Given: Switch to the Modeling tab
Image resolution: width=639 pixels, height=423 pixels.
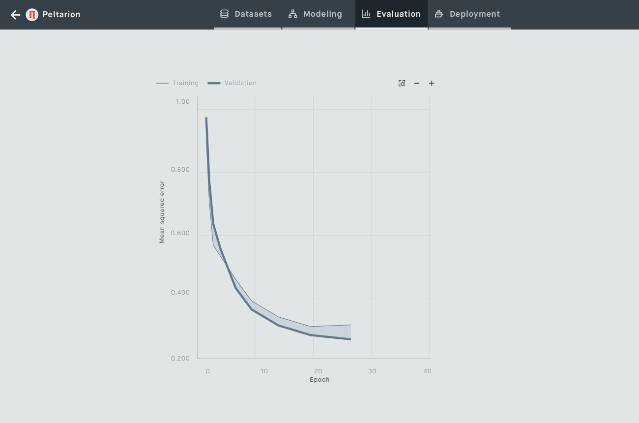Looking at the screenshot, I should 322,14.
